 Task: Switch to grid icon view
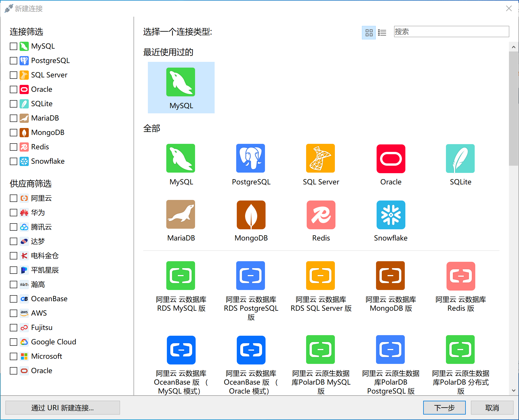pyautogui.click(x=369, y=33)
